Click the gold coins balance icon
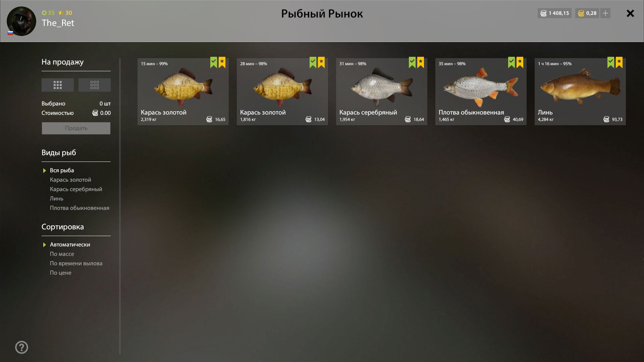The image size is (644, 362). (581, 13)
